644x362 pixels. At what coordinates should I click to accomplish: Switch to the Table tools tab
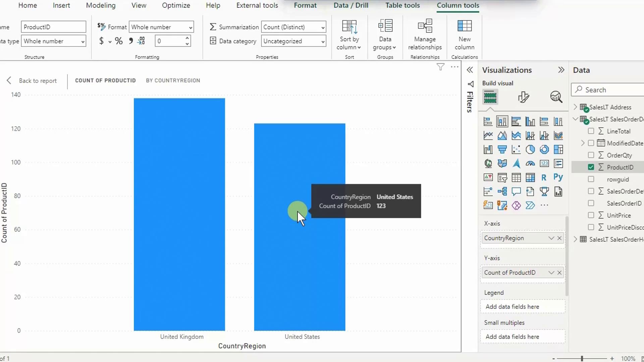tap(402, 5)
